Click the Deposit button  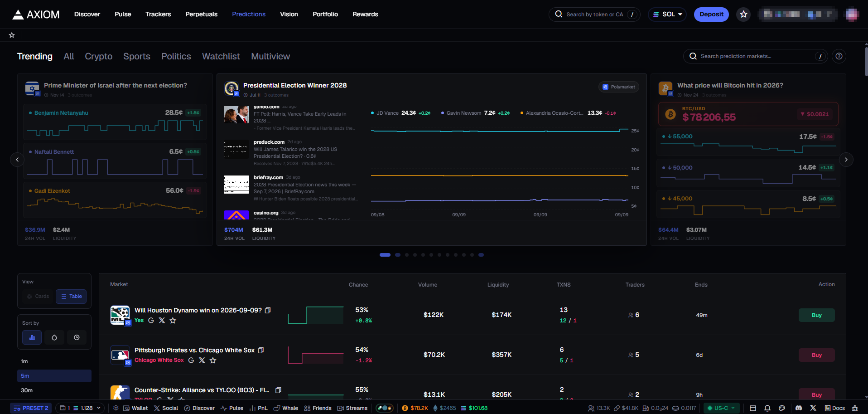click(x=711, y=15)
